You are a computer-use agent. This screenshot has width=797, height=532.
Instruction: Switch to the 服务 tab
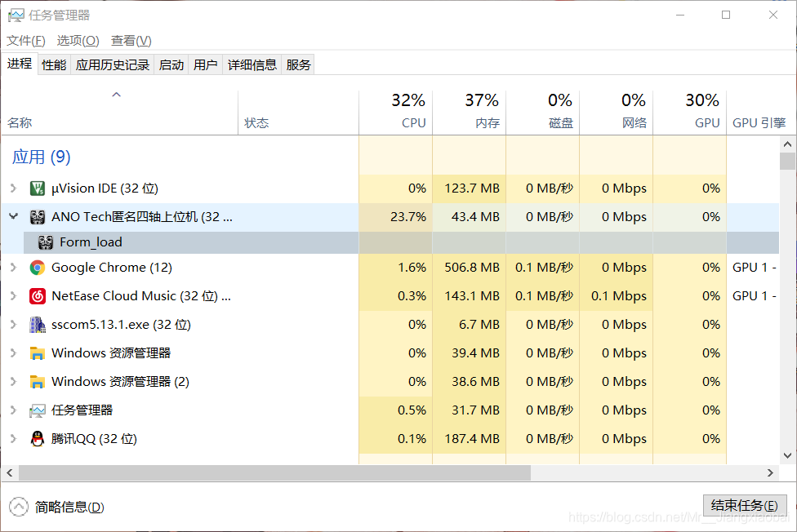pos(298,65)
